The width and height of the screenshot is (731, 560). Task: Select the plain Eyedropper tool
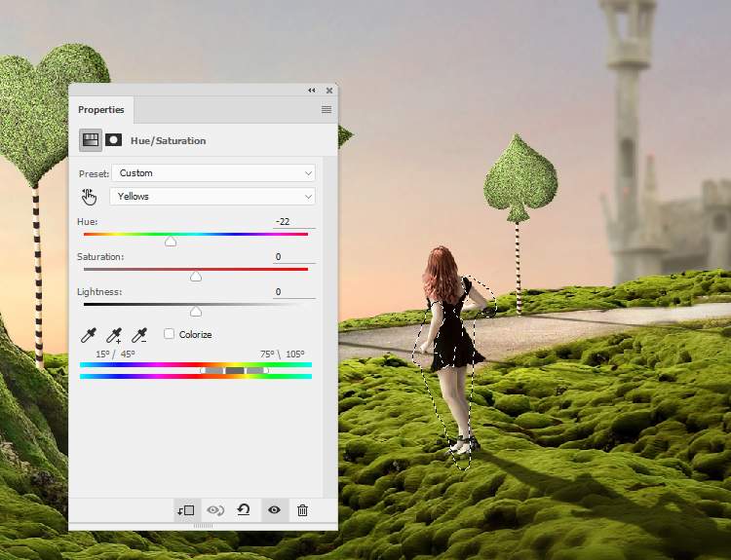click(89, 335)
